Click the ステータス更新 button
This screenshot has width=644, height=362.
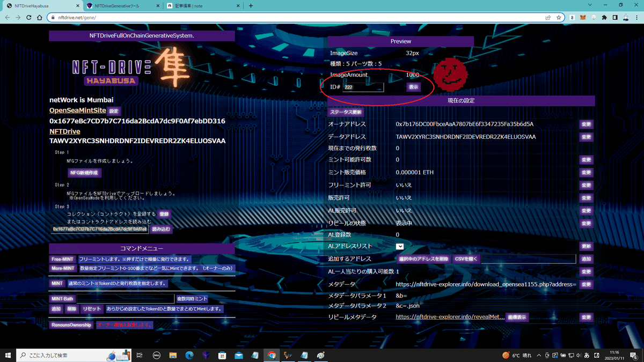point(346,112)
